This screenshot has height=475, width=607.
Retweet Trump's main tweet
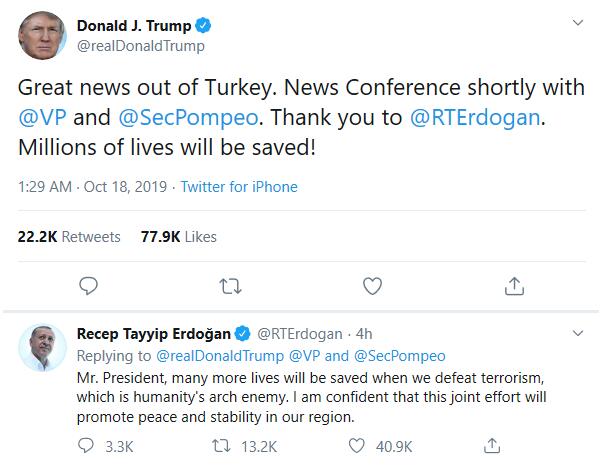[x=230, y=287]
